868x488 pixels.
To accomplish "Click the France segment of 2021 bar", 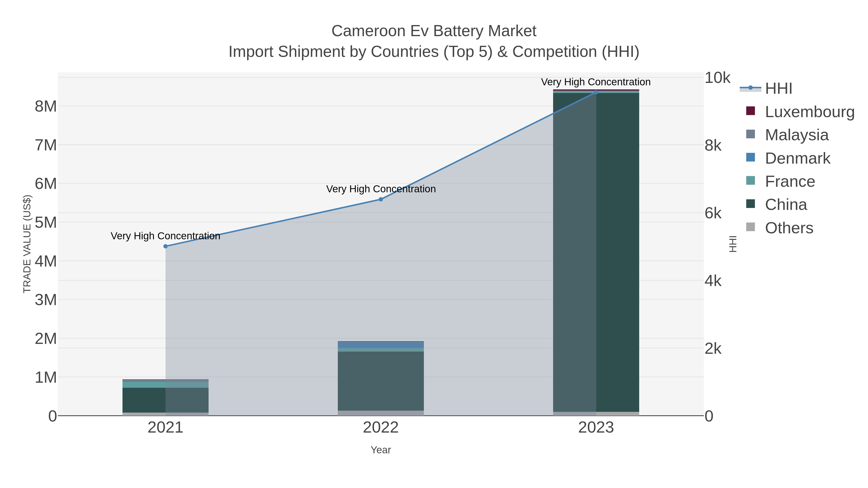I will [165, 385].
